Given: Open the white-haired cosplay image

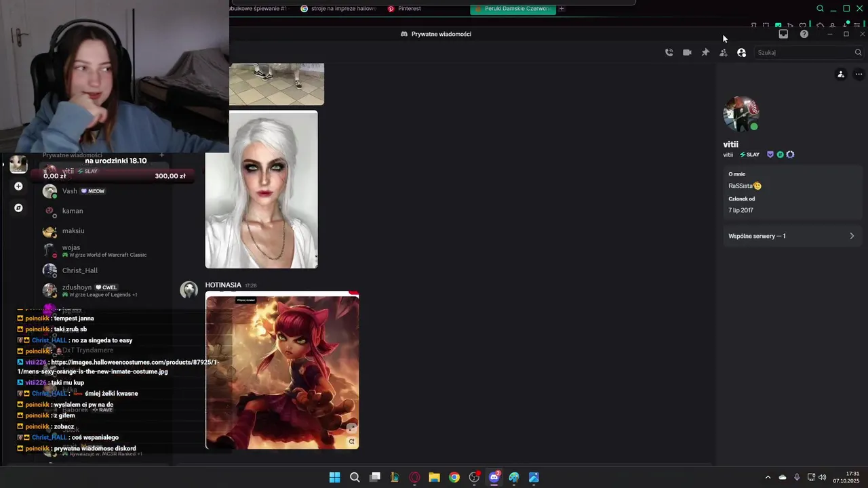Looking at the screenshot, I should tap(261, 190).
